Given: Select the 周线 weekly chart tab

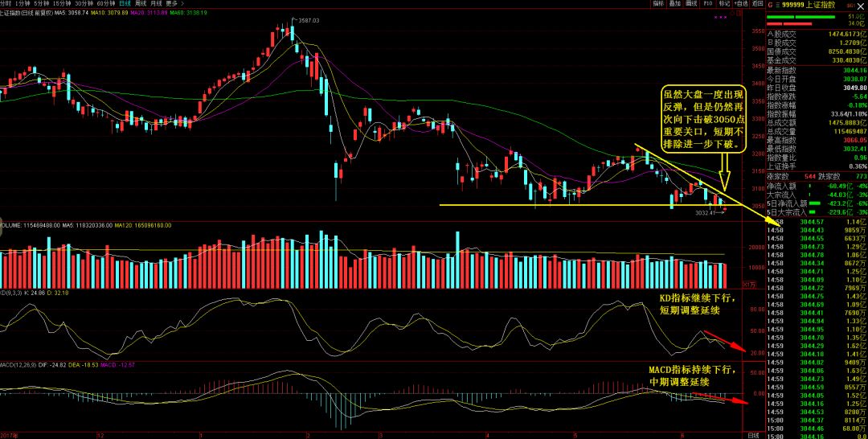Looking at the screenshot, I should (x=141, y=3).
